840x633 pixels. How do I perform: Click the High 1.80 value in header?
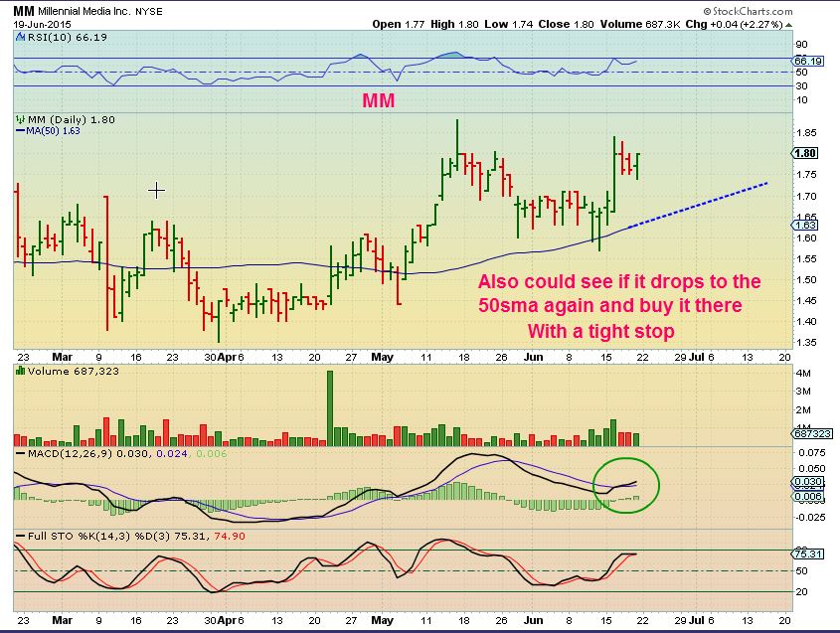[455, 24]
